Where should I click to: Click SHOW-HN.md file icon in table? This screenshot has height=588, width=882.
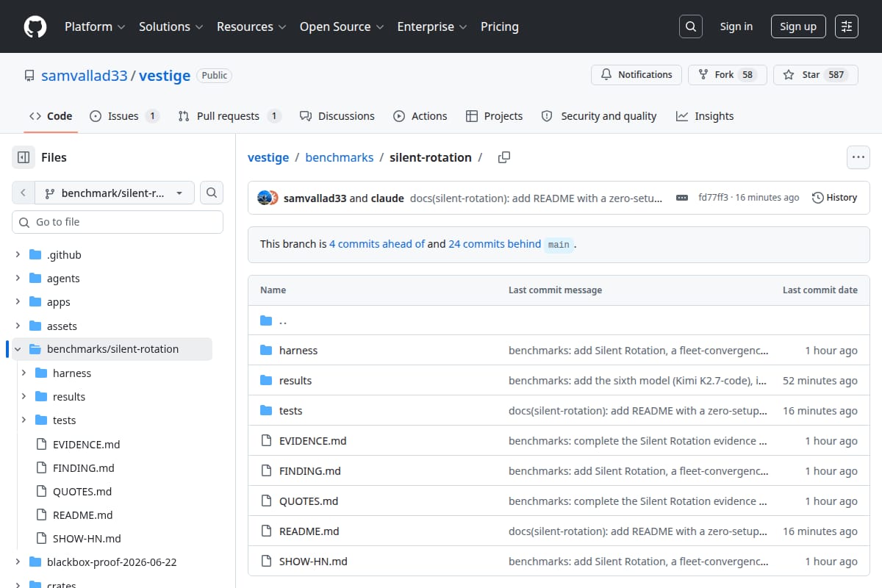coord(266,562)
